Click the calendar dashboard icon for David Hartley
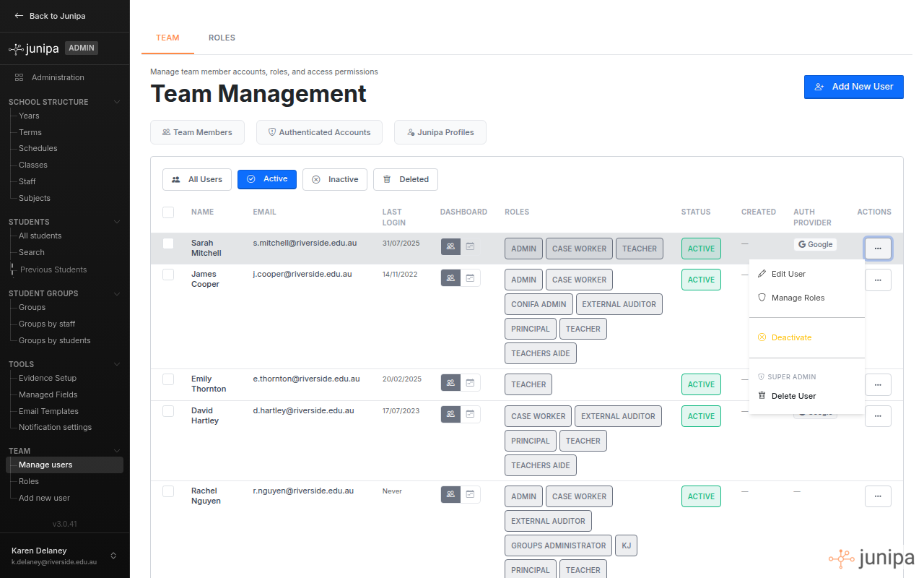 pos(470,414)
